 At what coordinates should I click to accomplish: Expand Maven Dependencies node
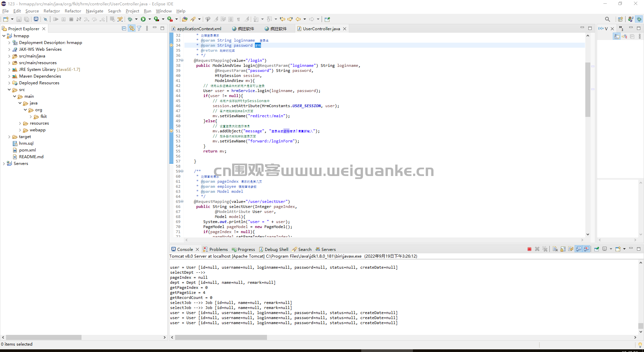pos(9,76)
